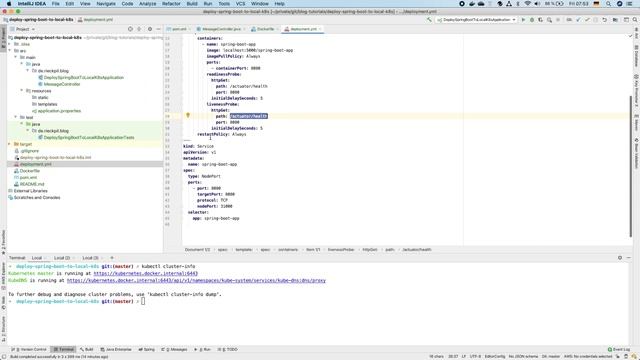Collapse the resources folder node
This screenshot has height=360, width=640.
point(22,91)
